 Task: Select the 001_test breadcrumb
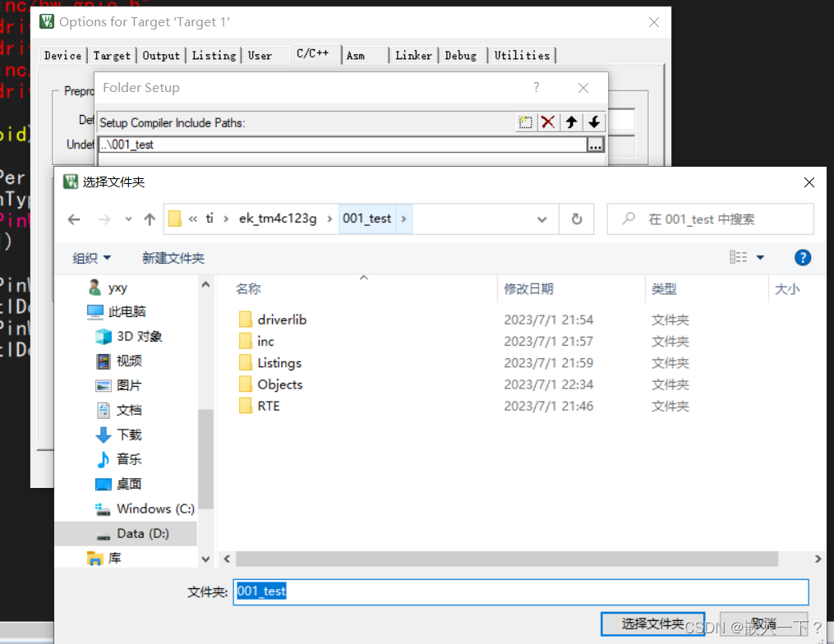click(367, 218)
